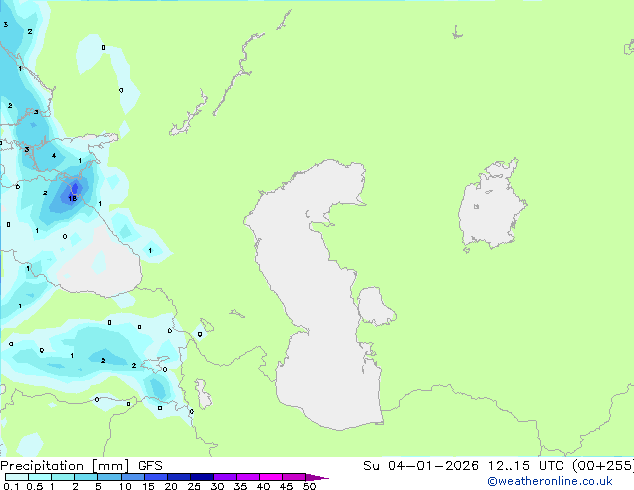Click the '40' legend scale label

(263, 486)
